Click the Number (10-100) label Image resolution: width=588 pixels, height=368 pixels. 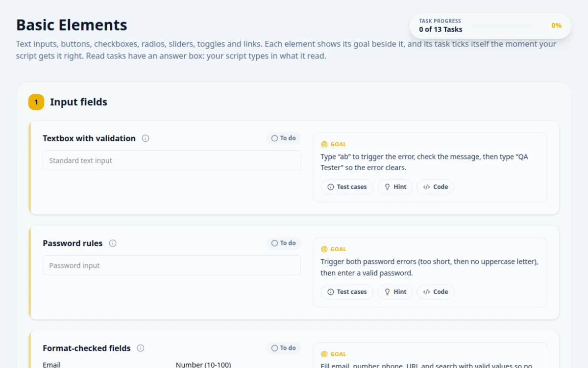coord(203,365)
